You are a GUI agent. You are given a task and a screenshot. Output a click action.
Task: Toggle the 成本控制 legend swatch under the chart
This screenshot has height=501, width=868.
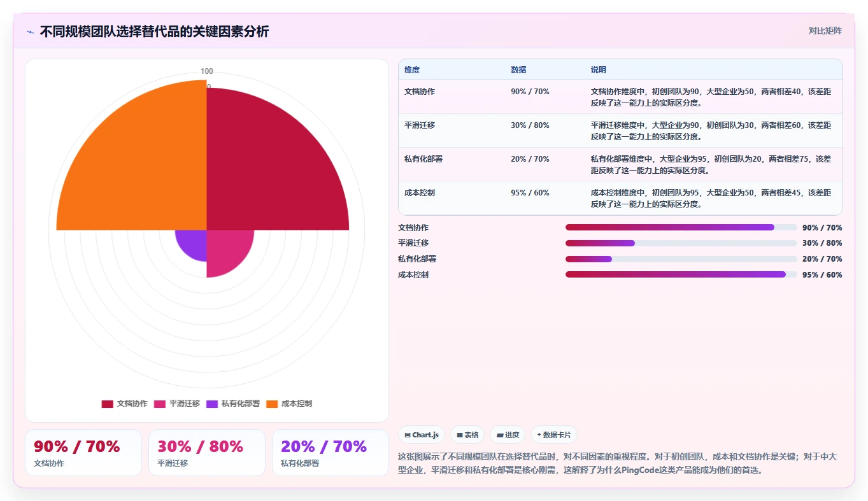(272, 404)
